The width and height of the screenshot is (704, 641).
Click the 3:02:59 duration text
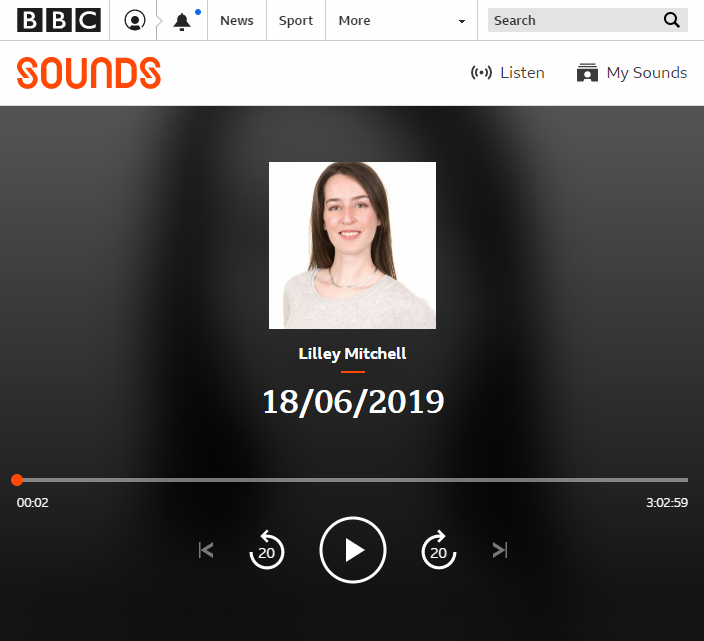point(667,502)
